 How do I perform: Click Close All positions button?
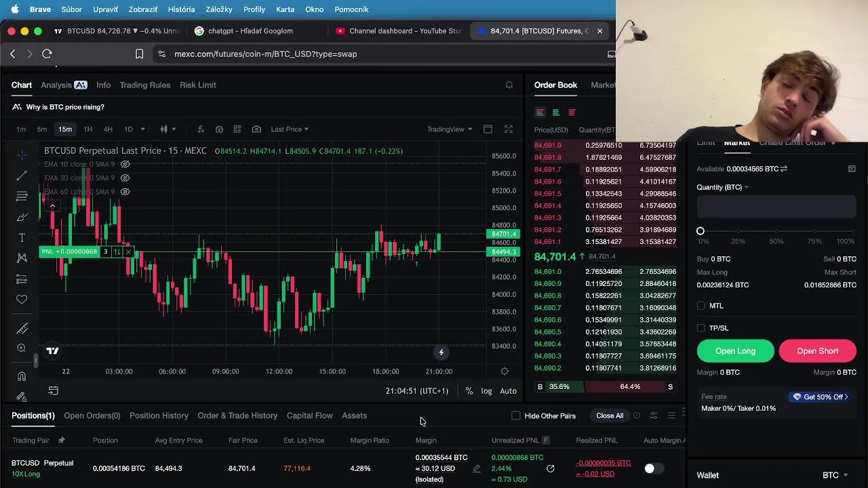pyautogui.click(x=610, y=415)
